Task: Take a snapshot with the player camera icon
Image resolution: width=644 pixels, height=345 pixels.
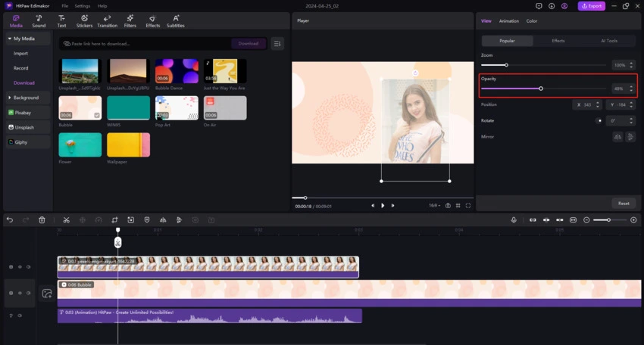Action: (449, 205)
